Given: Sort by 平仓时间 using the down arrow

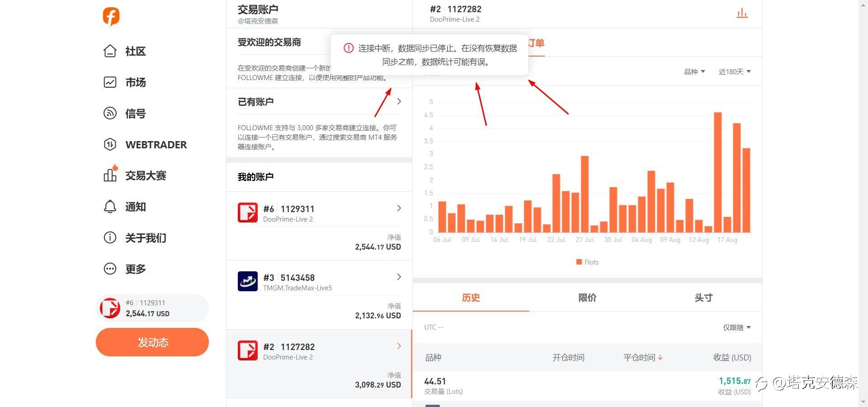Looking at the screenshot, I should coord(660,358).
